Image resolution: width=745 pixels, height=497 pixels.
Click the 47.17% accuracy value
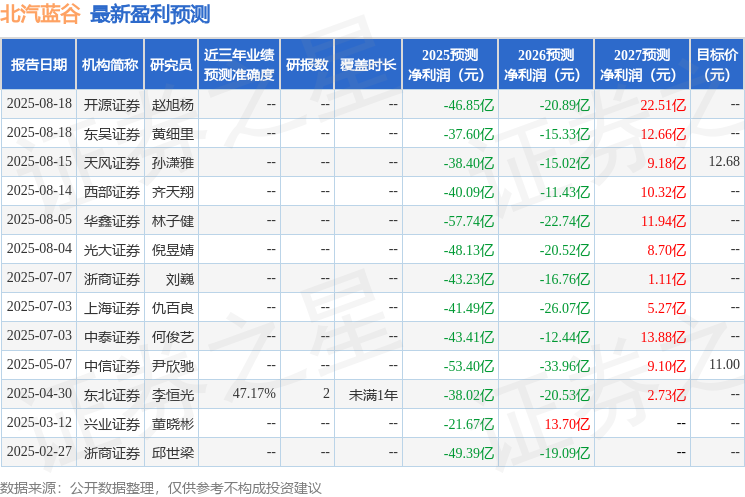click(254, 393)
